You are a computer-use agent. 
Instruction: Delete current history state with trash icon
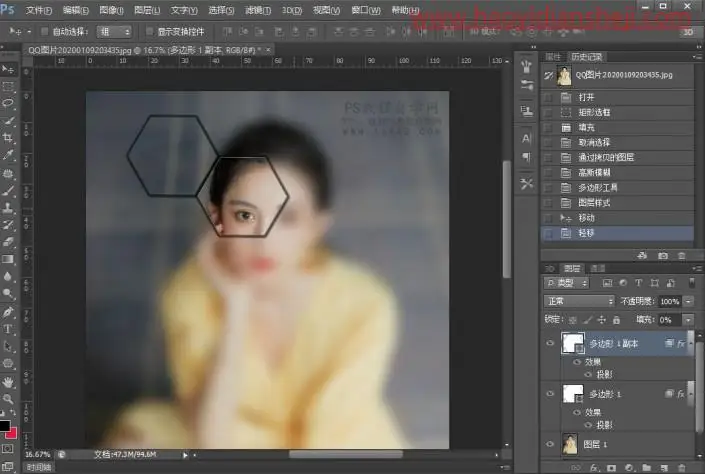click(x=682, y=255)
